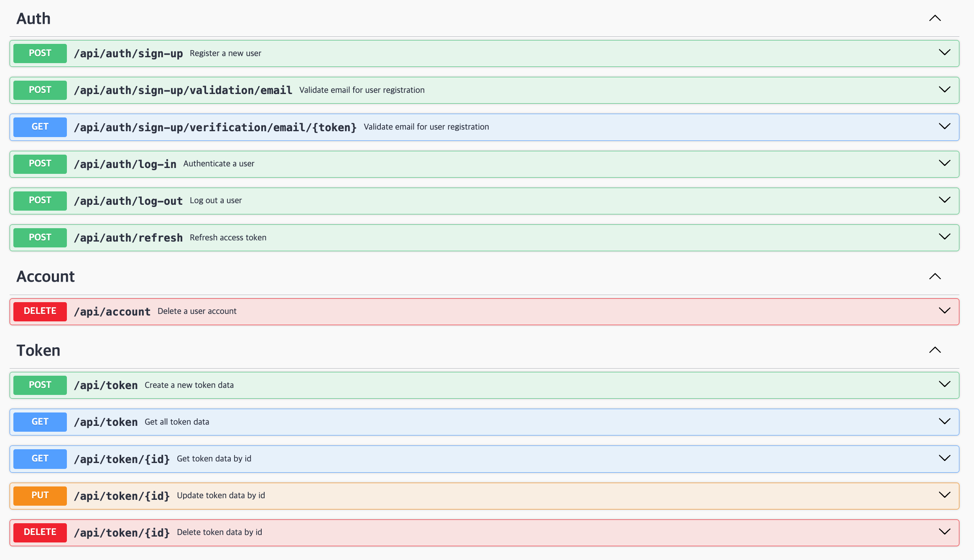Click DELETE badge for /api/account
This screenshot has width=974, height=560.
40,311
